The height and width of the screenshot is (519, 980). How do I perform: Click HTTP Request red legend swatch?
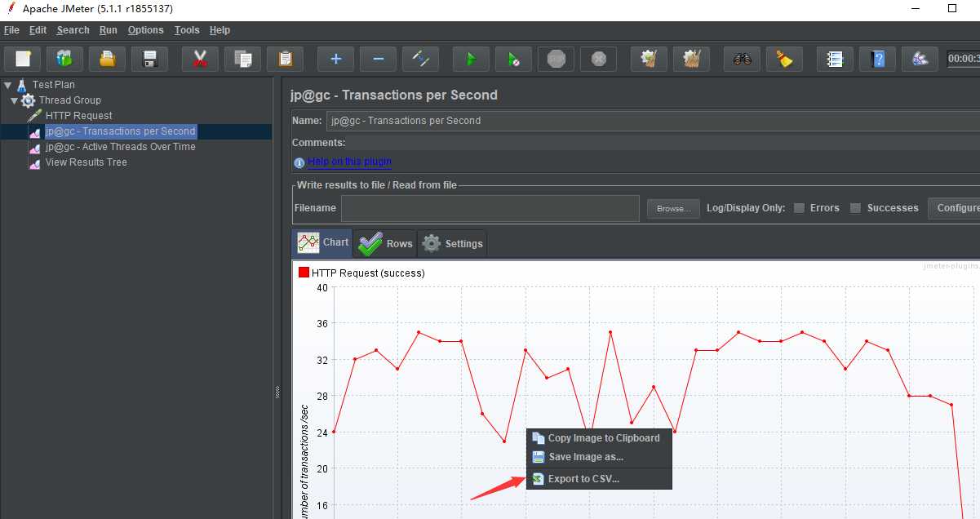304,273
